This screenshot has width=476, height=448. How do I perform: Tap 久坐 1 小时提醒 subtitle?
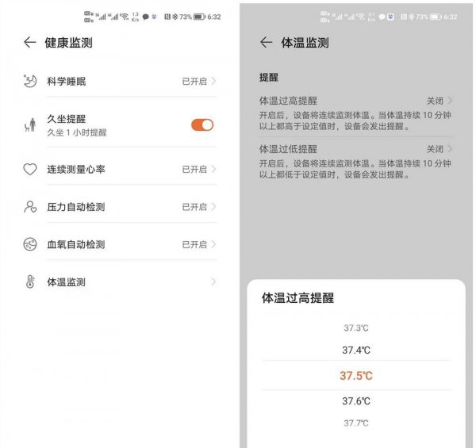pyautogui.click(x=77, y=132)
